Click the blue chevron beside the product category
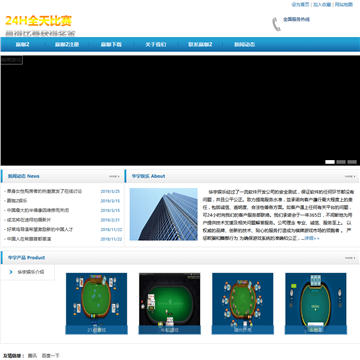 [11, 272]
